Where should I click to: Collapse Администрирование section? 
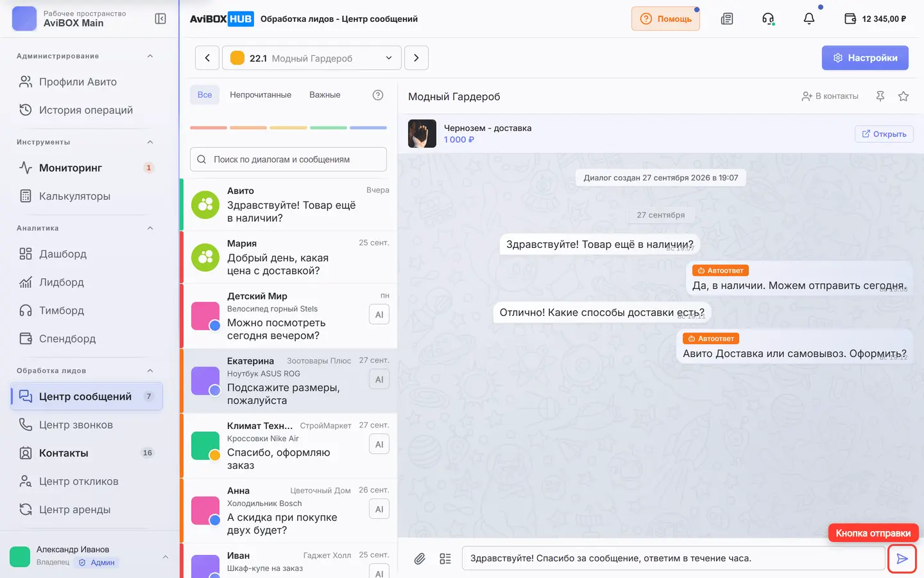pos(150,56)
